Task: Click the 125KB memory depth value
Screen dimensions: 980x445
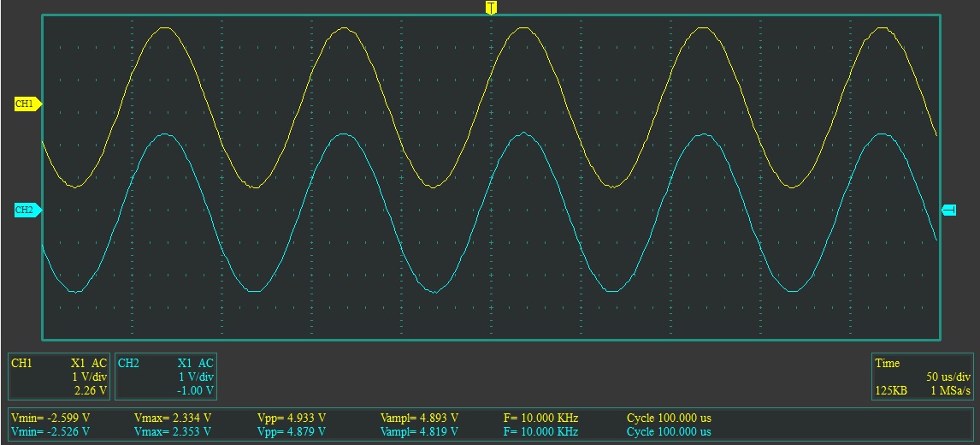Action: point(890,391)
